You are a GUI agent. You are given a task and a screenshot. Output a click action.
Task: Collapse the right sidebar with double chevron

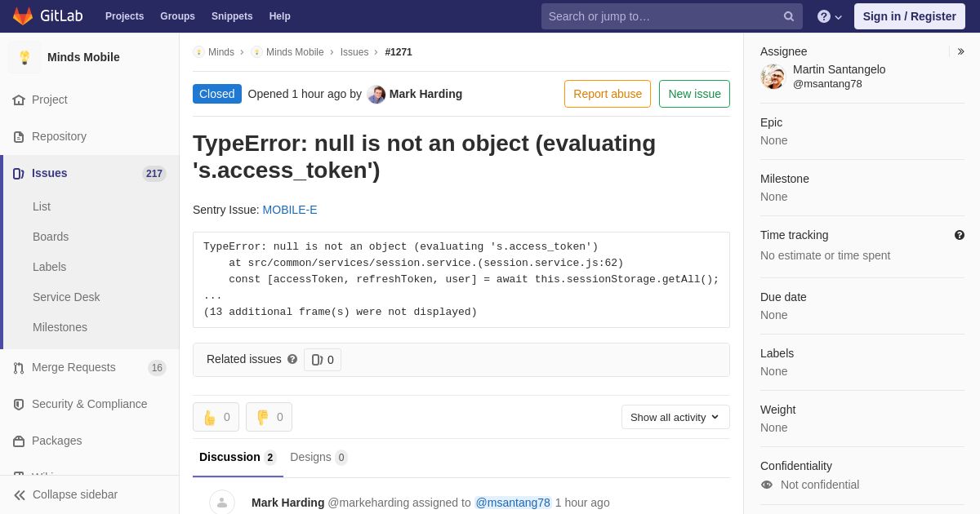(x=960, y=51)
